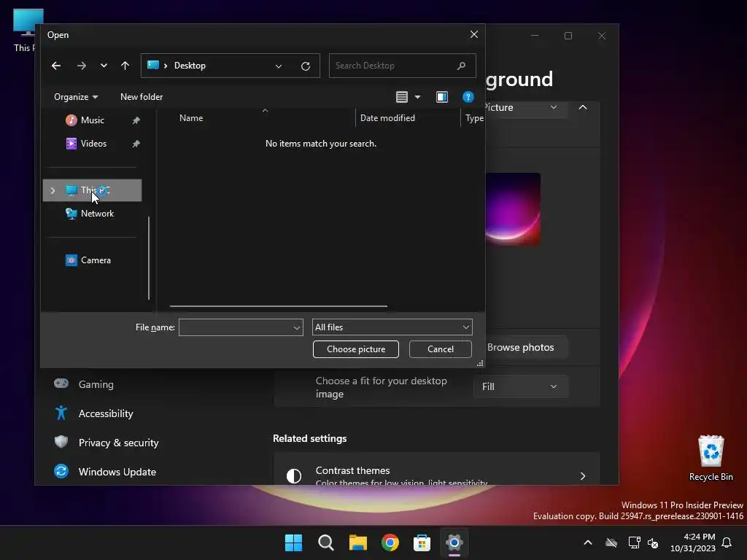747x560 pixels.
Task: Select Music in the navigation pane
Action: tap(93, 120)
